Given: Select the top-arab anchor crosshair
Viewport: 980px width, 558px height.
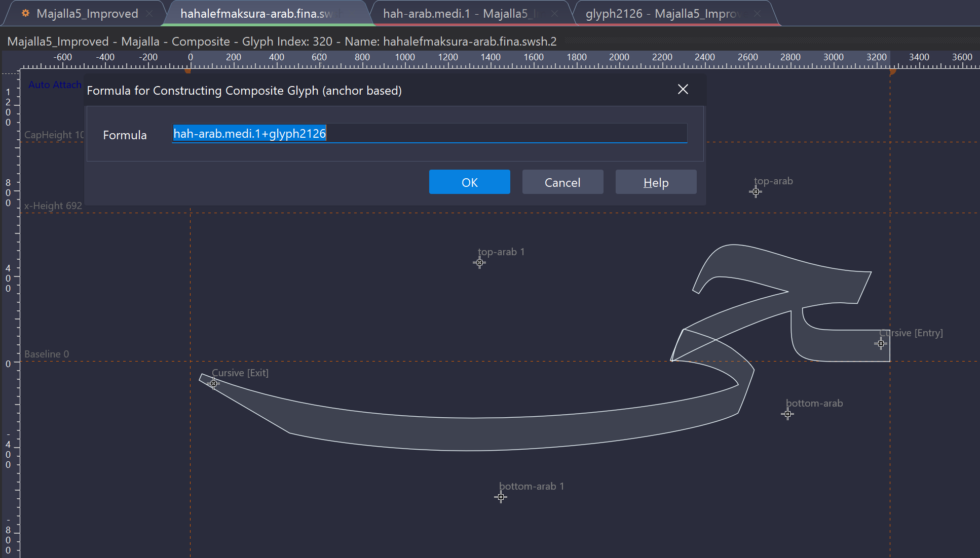Looking at the screenshot, I should click(x=756, y=192).
